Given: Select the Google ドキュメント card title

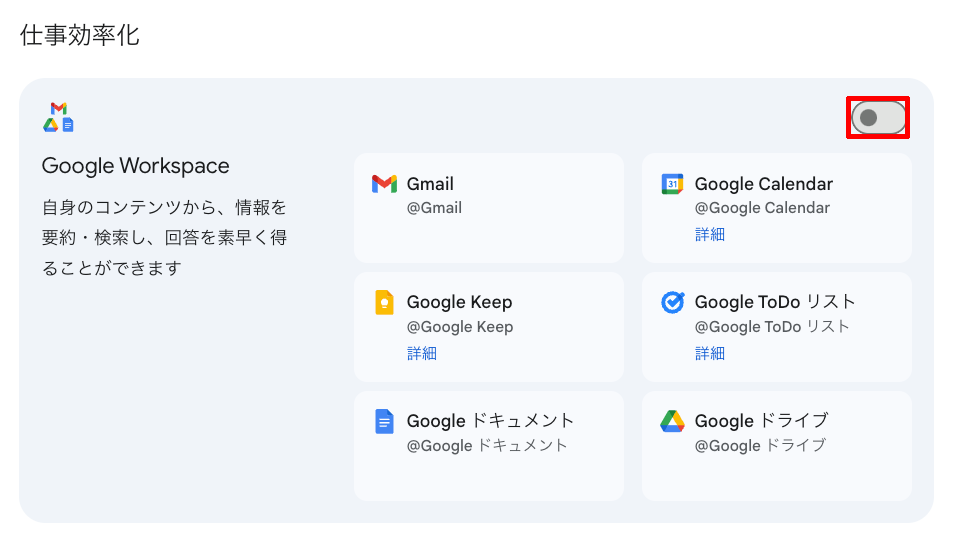Looking at the screenshot, I should 490,421.
